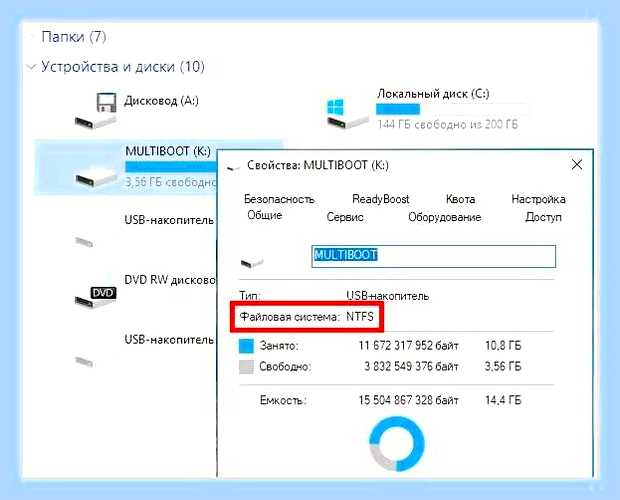
Task: Open the Квота tab
Action: [460, 199]
